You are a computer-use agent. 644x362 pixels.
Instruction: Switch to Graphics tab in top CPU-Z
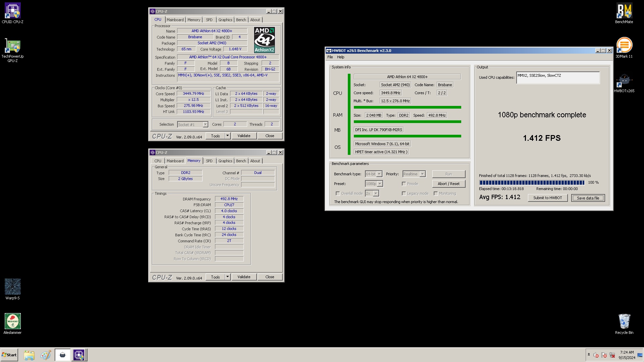tap(225, 20)
